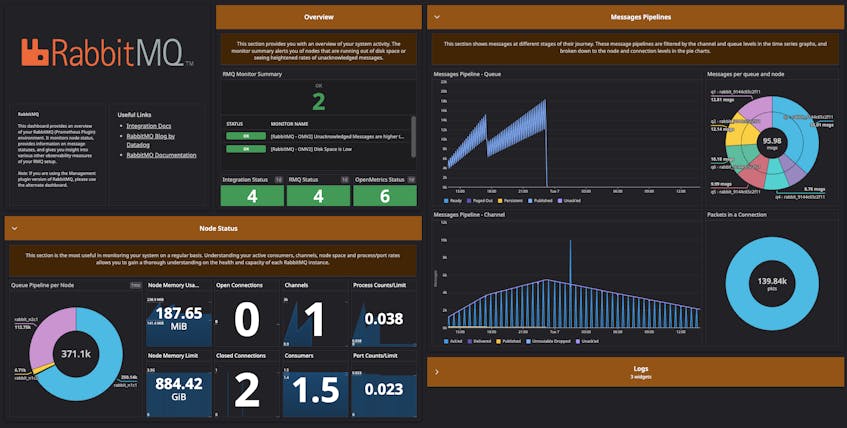Click the 95.98 msgs center of queue pie
Screen dimensions: 847x428
pos(772,143)
